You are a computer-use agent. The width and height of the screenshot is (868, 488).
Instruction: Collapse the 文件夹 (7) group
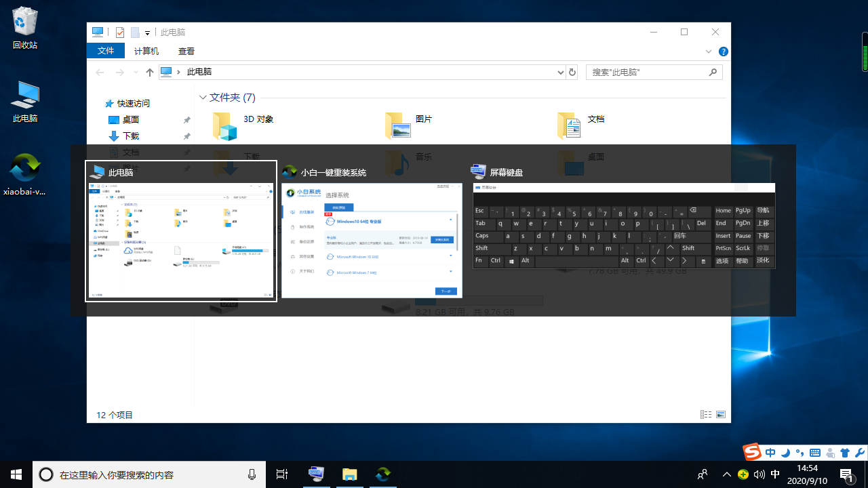pyautogui.click(x=203, y=98)
